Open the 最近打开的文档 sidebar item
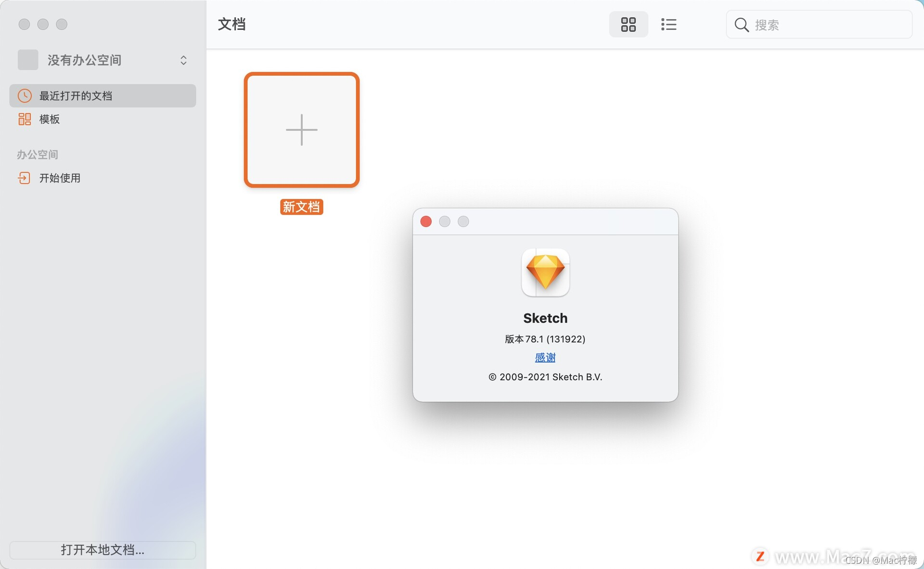924x569 pixels. pos(76,95)
